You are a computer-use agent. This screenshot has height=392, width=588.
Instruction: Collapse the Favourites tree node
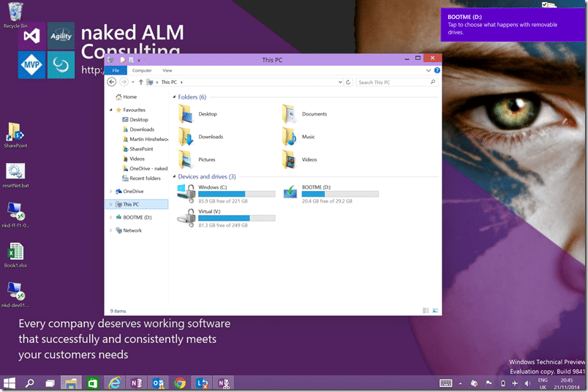110,110
